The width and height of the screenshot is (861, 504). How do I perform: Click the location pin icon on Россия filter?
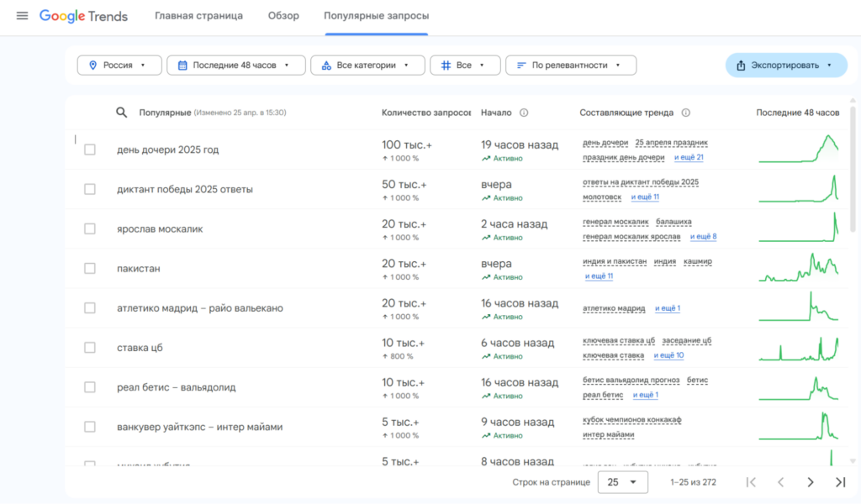point(92,66)
